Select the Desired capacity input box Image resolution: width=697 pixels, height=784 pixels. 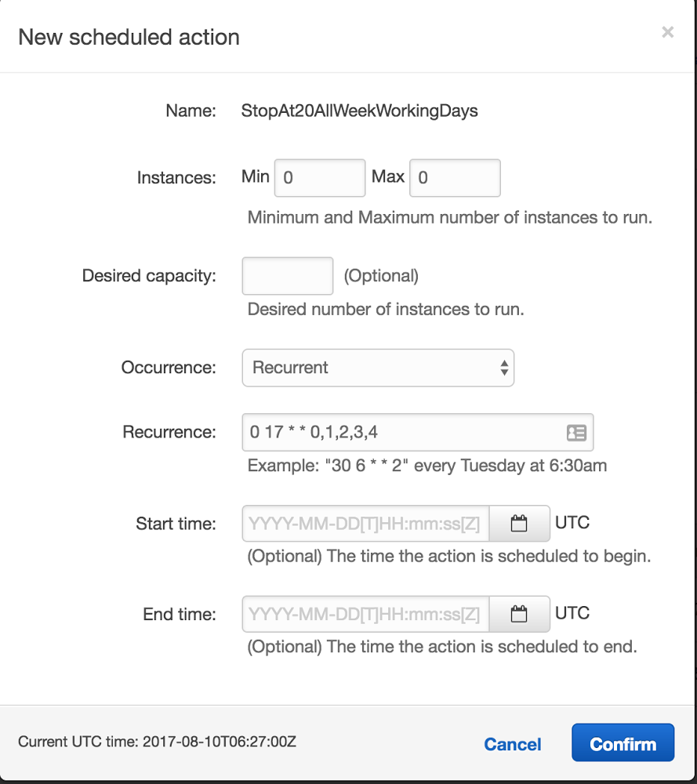(288, 276)
